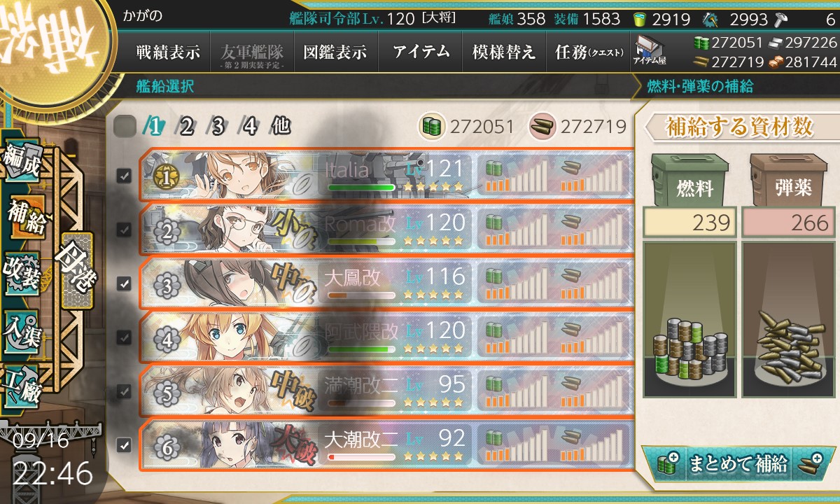
Task: Switch to the 他 other ships tab
Action: point(280,126)
